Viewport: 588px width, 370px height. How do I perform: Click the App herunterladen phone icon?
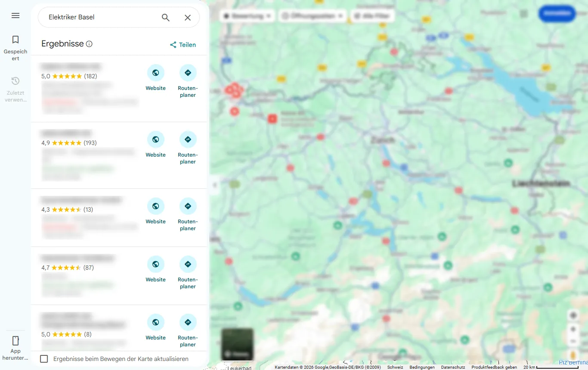pyautogui.click(x=15, y=341)
